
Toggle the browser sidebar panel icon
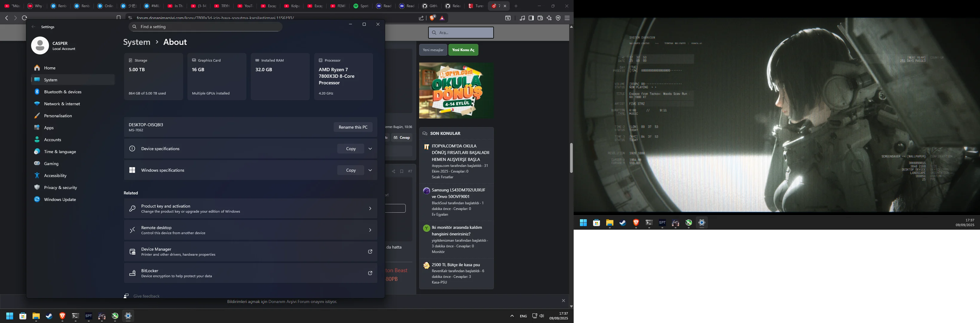pos(531,18)
